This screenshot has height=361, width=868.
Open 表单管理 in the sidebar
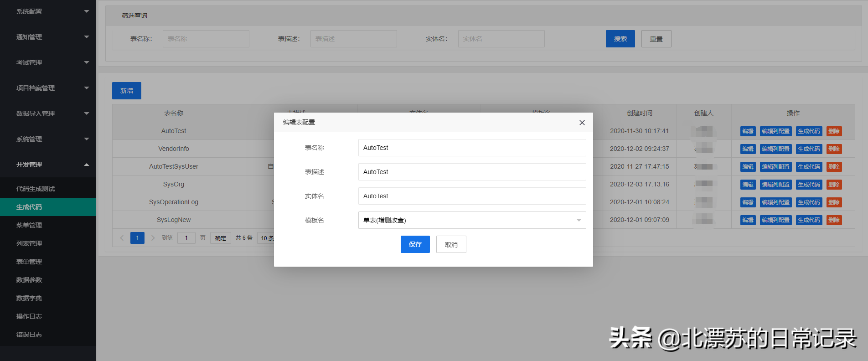pyautogui.click(x=48, y=262)
